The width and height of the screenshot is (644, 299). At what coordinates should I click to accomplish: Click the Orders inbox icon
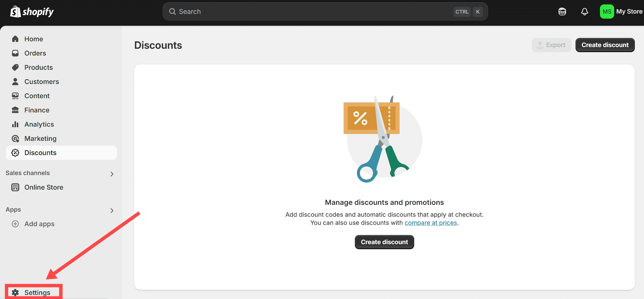pos(15,53)
